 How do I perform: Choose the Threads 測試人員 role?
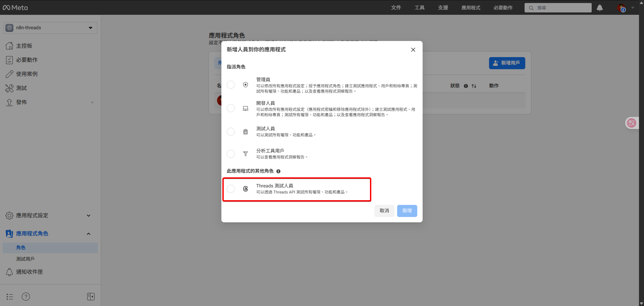click(x=231, y=189)
